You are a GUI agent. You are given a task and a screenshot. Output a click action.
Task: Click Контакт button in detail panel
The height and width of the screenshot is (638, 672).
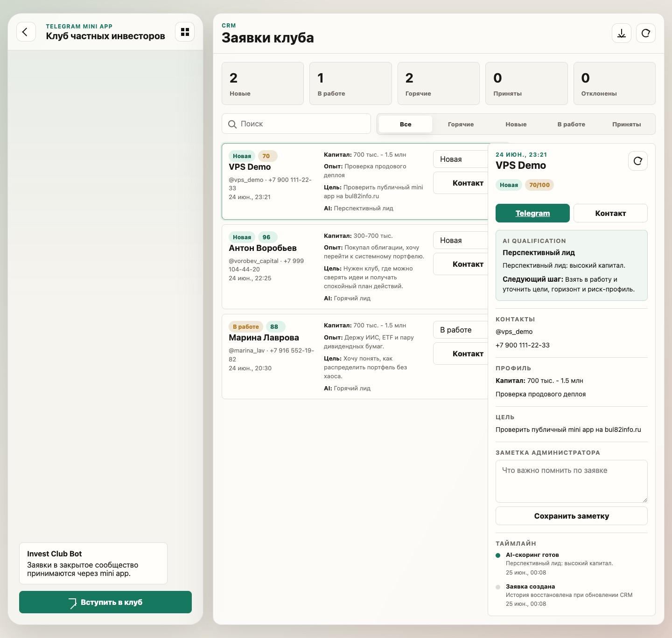click(x=610, y=213)
